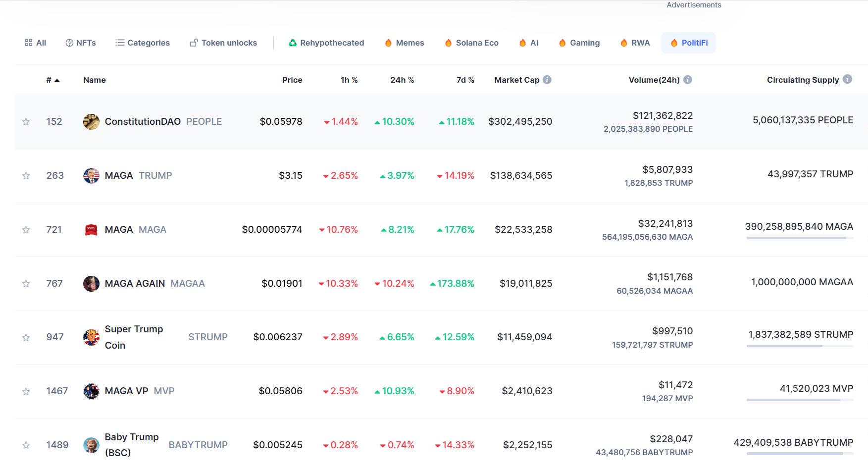This screenshot has height=469, width=868.
Task: Sort by the 24h % column header
Action: click(402, 80)
